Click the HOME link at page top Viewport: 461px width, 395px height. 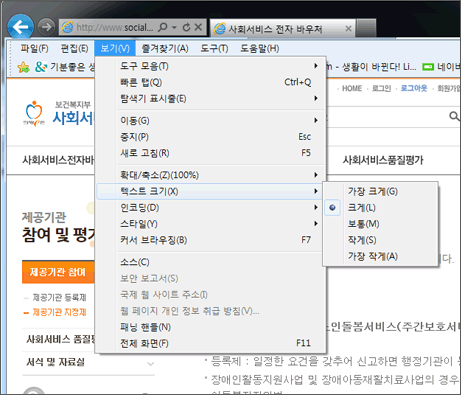352,88
